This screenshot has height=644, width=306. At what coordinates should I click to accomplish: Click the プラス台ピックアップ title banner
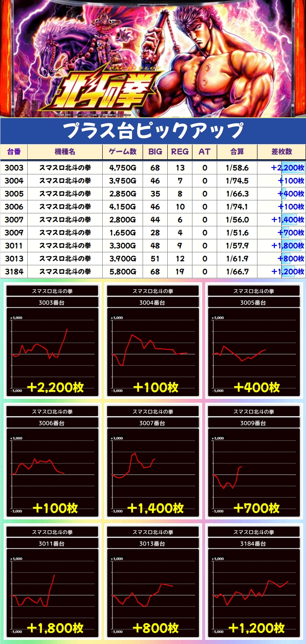[153, 130]
